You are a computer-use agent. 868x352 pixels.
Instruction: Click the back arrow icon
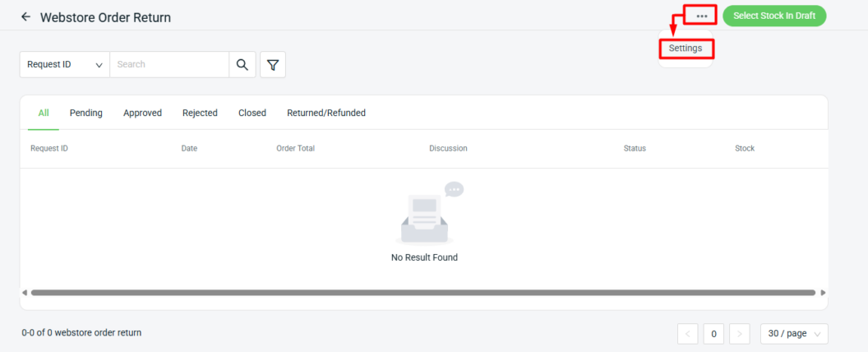click(x=25, y=16)
